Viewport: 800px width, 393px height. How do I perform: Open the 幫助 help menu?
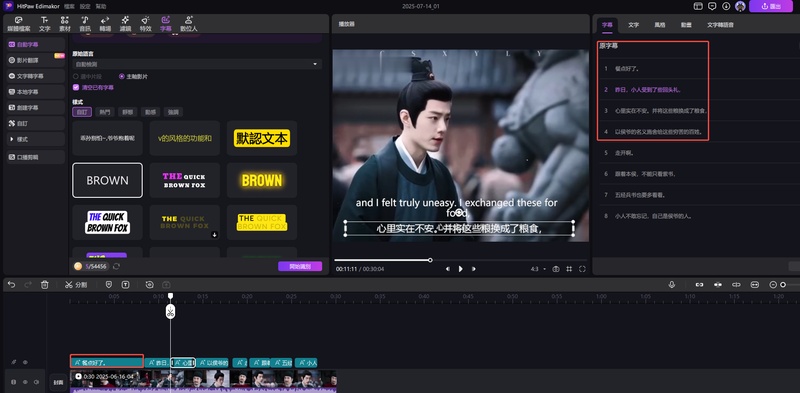click(101, 6)
